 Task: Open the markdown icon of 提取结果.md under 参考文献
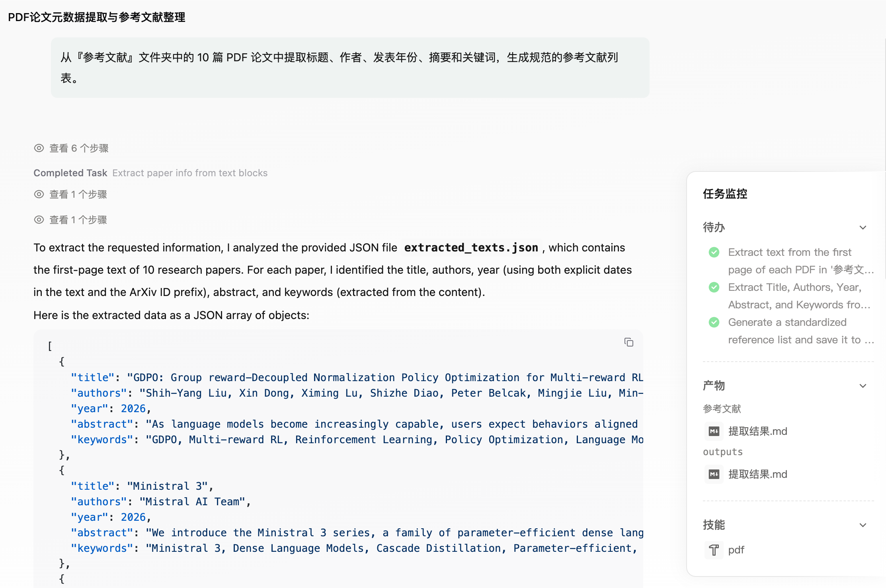point(714,431)
